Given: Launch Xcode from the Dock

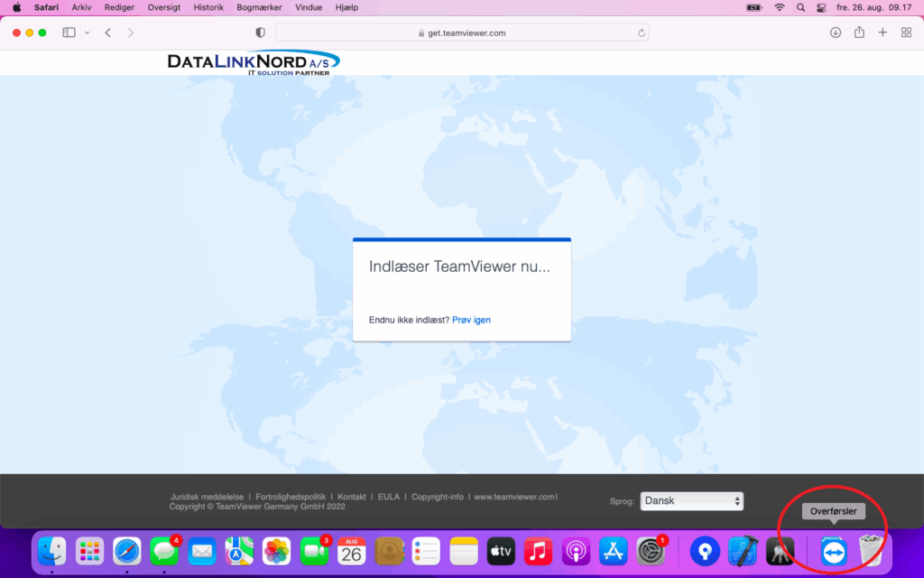Looking at the screenshot, I should coord(742,551).
